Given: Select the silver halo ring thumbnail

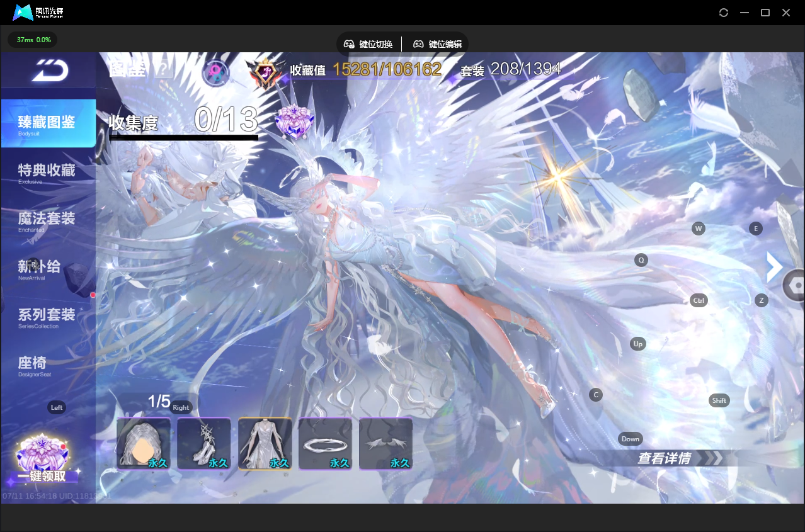Looking at the screenshot, I should click(x=325, y=443).
